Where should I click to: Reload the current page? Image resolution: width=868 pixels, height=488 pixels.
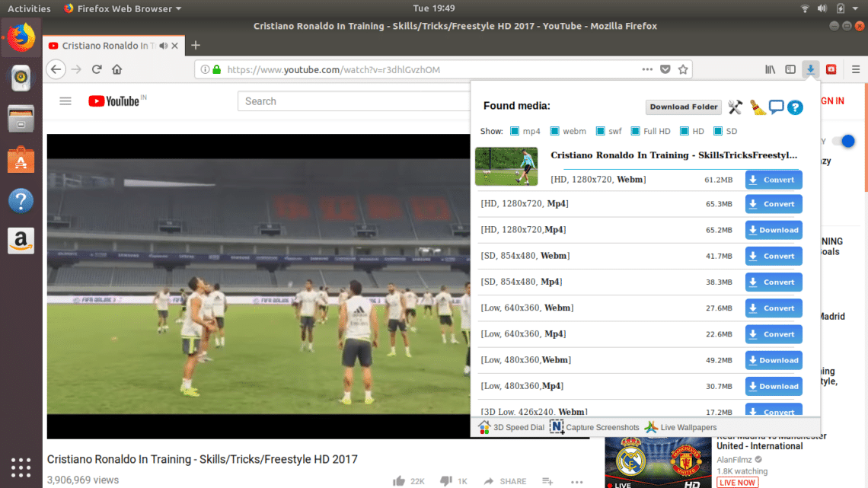point(97,69)
